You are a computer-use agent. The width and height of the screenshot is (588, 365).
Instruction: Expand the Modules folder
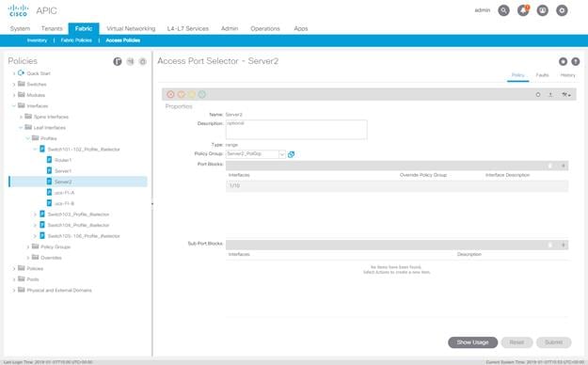pos(14,95)
